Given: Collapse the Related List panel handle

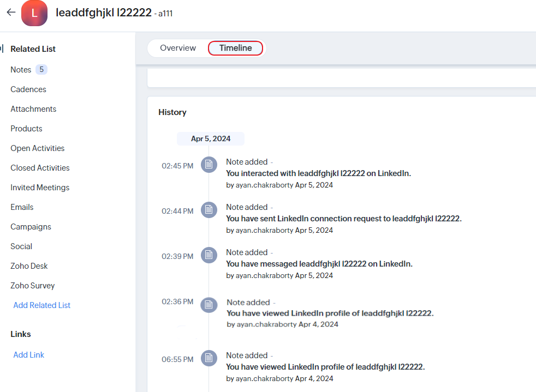Looking at the screenshot, I should tap(2, 49).
